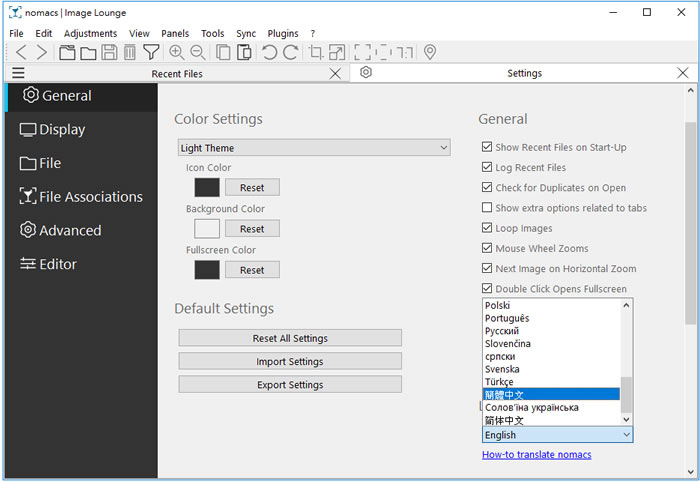Screen dimensions: 700x482
Task: Open the Adjustments menu
Action: click(90, 33)
